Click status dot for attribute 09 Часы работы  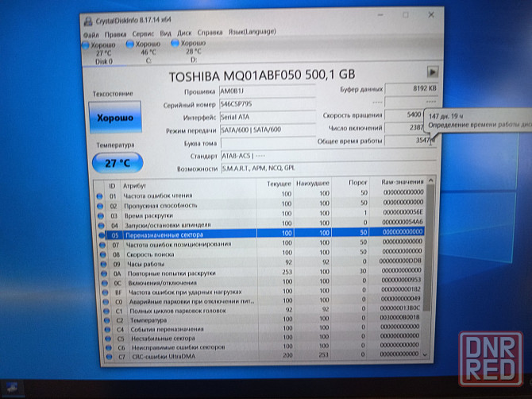pos(99,261)
